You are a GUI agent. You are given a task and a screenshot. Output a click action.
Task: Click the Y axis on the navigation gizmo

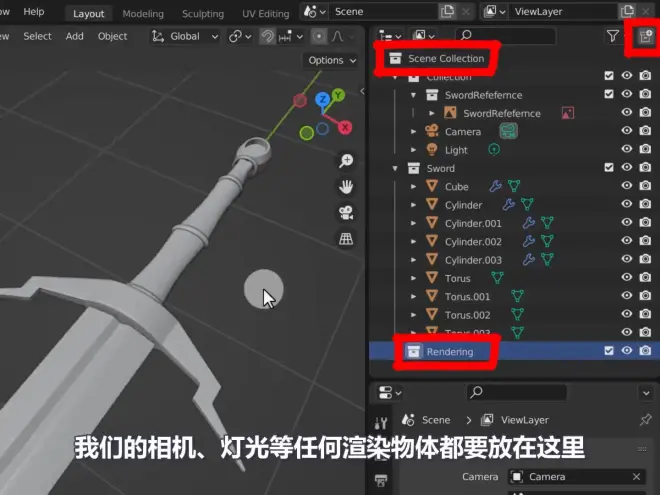coord(338,95)
